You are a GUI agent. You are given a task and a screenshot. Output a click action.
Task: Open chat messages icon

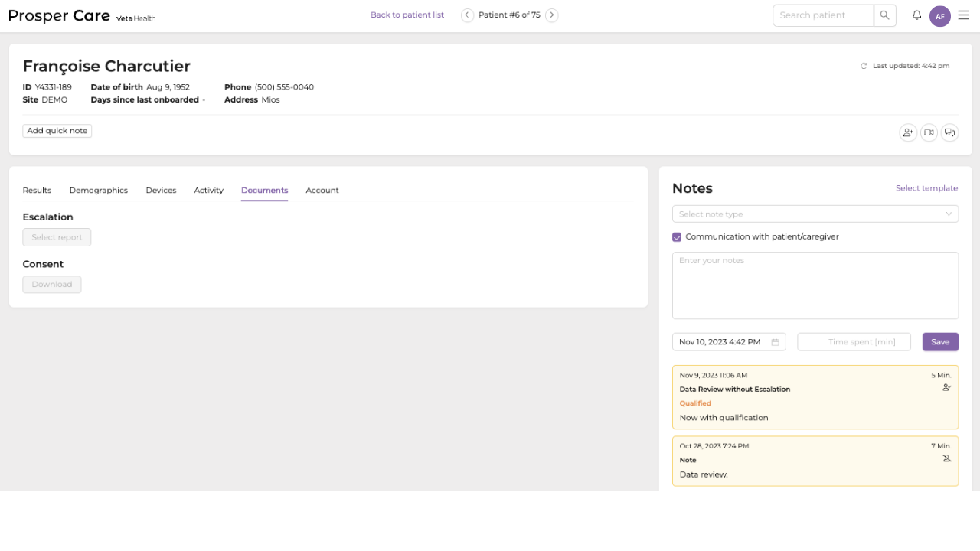pos(949,132)
